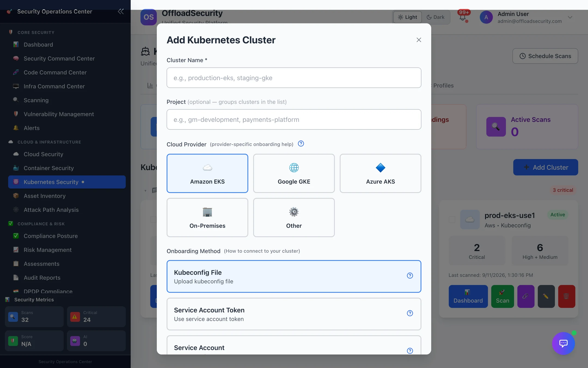Select Google GKE provider
588x368 pixels.
[294, 173]
